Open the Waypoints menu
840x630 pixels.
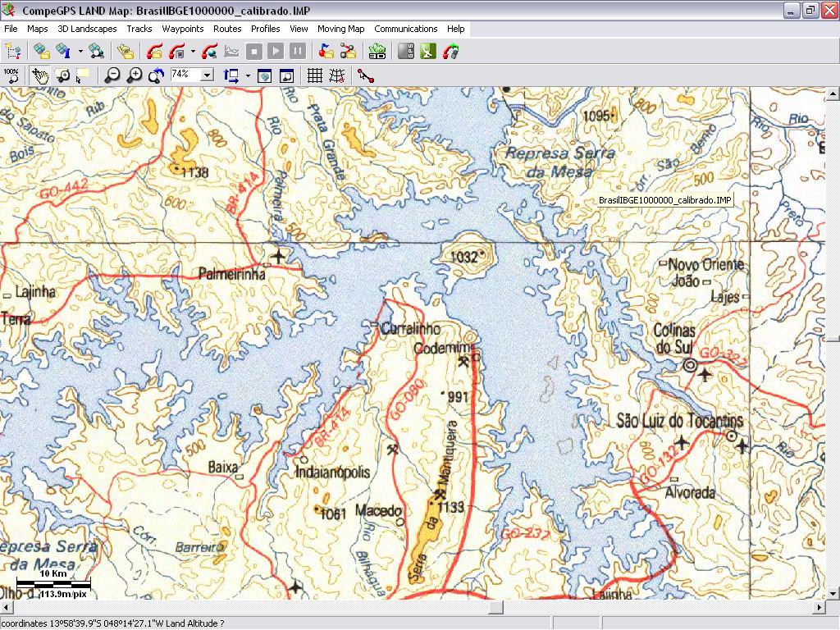183,29
